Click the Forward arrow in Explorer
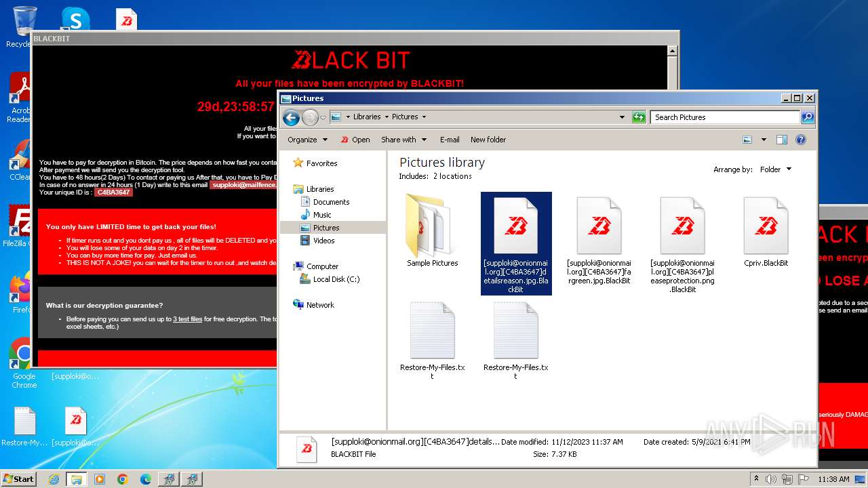The width and height of the screenshot is (868, 488). click(x=310, y=117)
